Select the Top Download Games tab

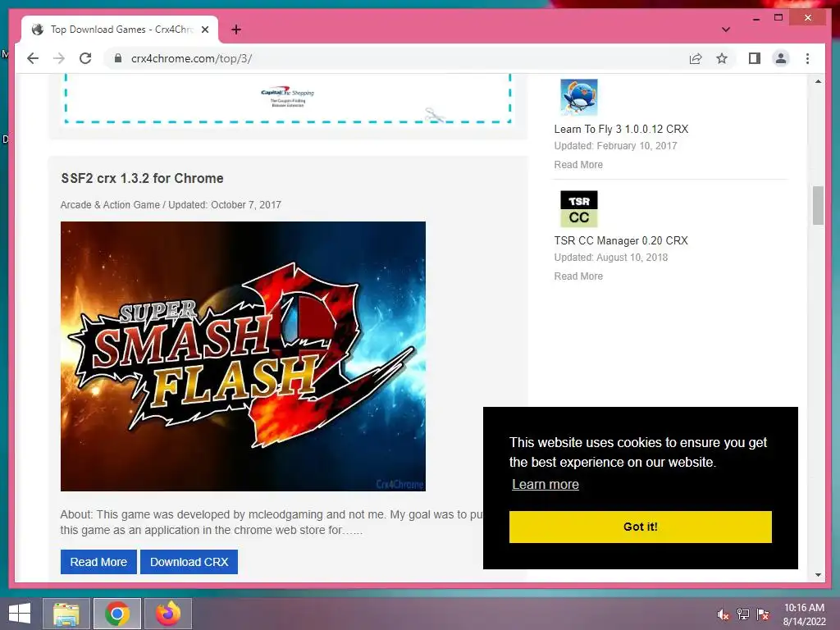120,30
